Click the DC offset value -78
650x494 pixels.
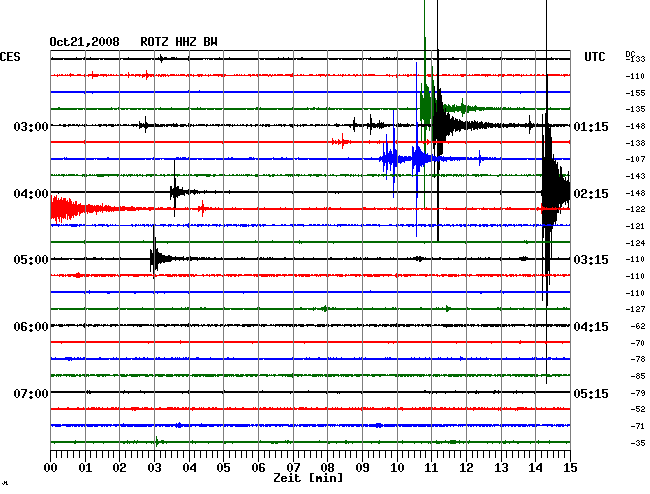pos(638,359)
